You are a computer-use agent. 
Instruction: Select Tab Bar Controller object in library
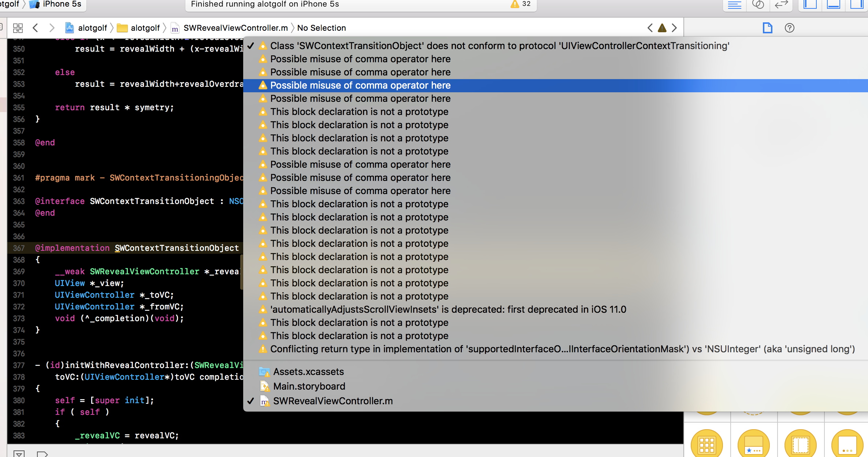(754, 444)
